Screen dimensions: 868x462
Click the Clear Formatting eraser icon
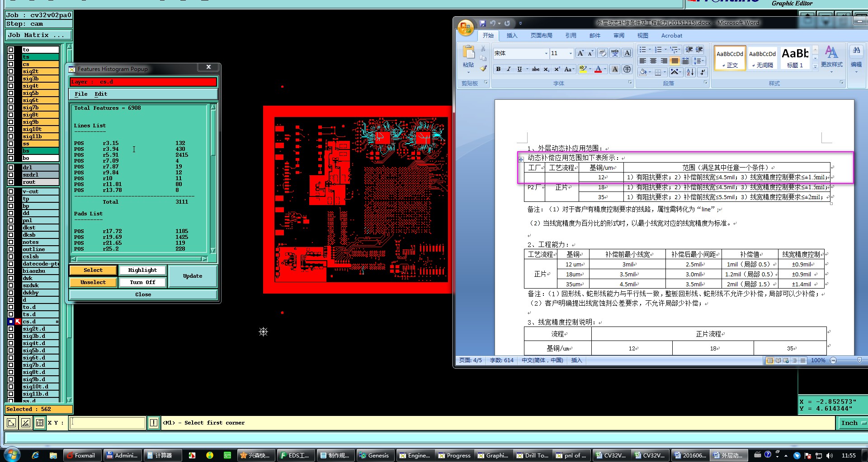(x=603, y=53)
